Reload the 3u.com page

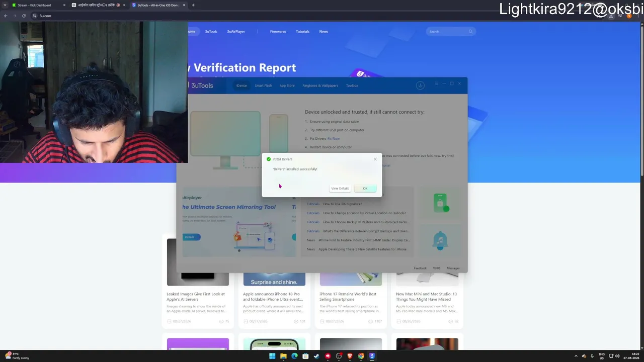pos(24,16)
